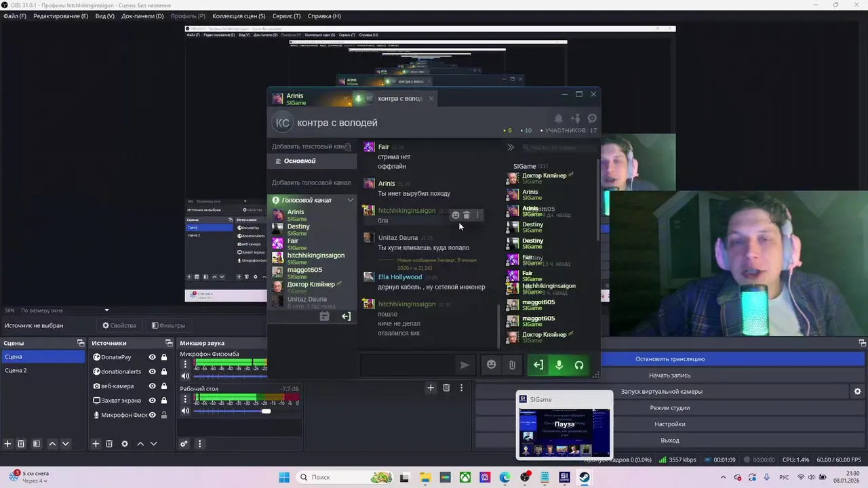Mute Рабочий стол audio in the mixer
Image resolution: width=868 pixels, height=488 pixels.
(x=185, y=411)
